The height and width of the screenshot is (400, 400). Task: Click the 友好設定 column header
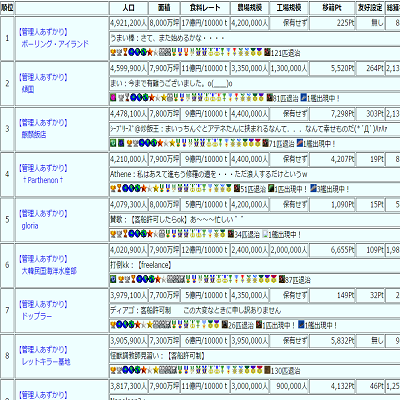[370, 8]
